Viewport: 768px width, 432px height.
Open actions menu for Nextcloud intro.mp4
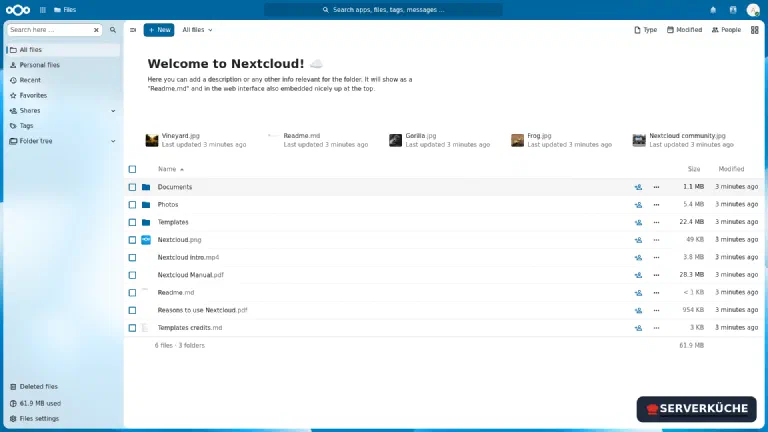[x=656, y=258]
